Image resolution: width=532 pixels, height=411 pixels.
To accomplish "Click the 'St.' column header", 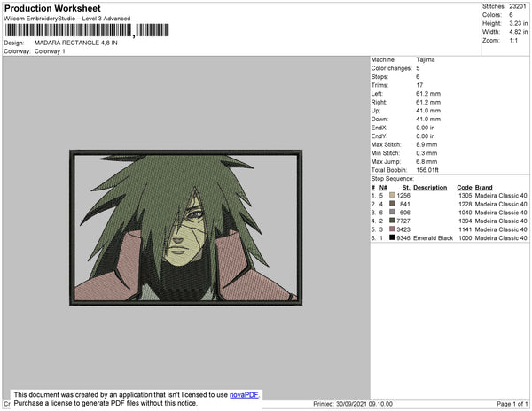I will point(406,188).
